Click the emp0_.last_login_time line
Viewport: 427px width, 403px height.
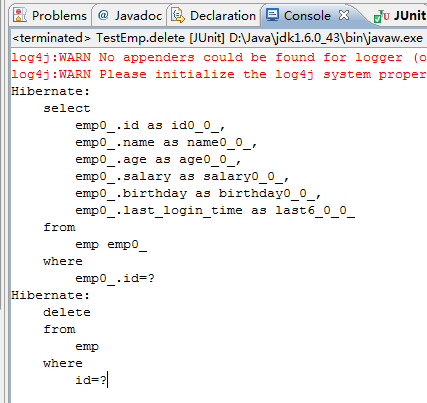(215, 210)
